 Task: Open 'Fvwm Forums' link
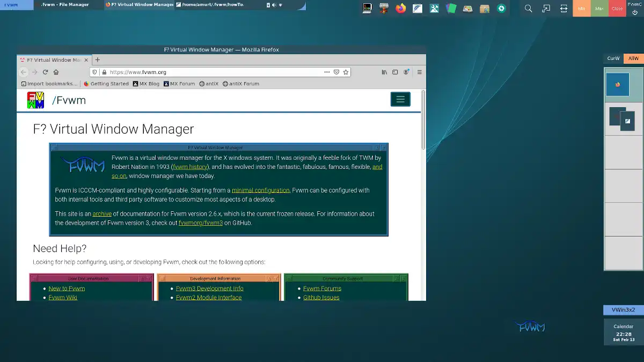tap(322, 289)
